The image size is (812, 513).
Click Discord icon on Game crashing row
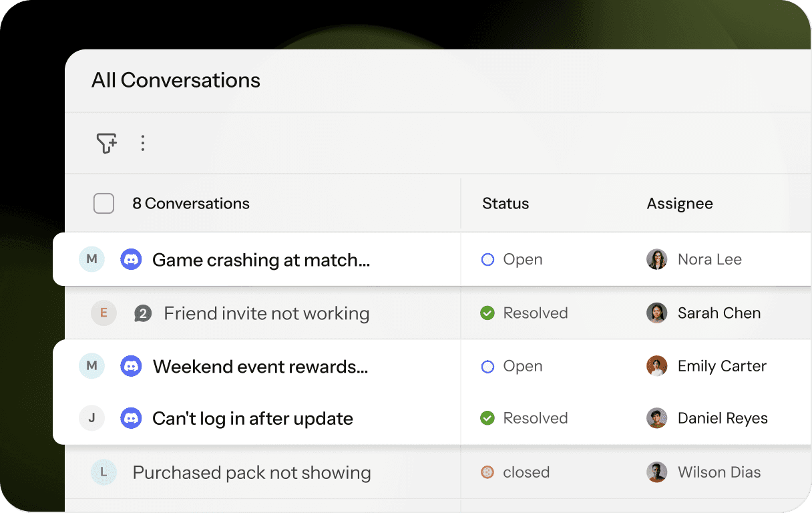(131, 259)
